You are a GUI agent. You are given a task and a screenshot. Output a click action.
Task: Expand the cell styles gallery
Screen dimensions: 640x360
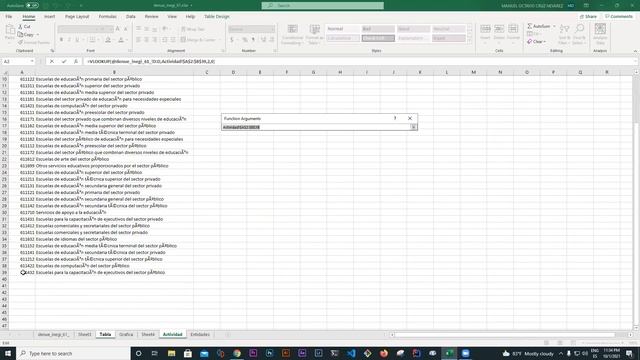pos(469,40)
